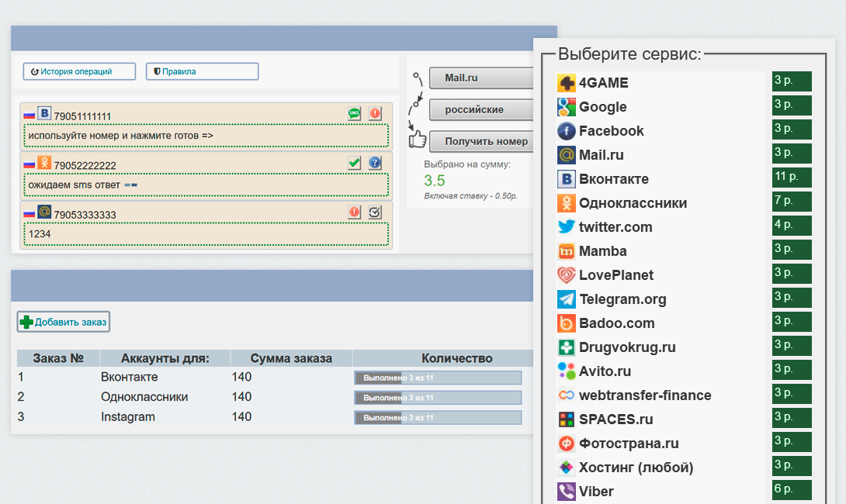The height and width of the screenshot is (504, 846).
Task: Select Mamba in the service list
Action: pyautogui.click(x=602, y=251)
